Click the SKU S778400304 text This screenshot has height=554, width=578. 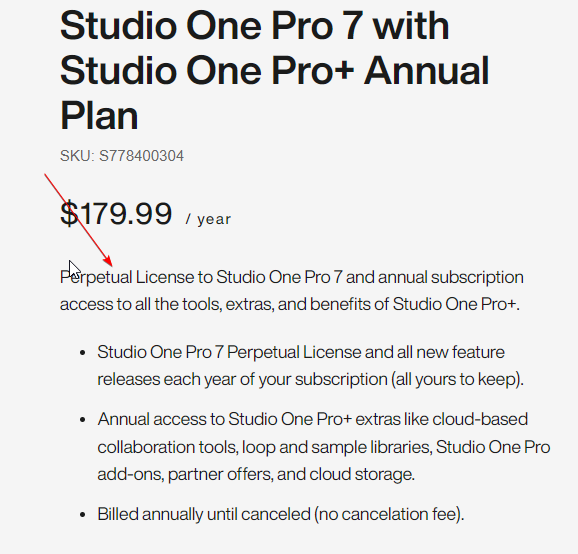pyautogui.click(x=122, y=156)
